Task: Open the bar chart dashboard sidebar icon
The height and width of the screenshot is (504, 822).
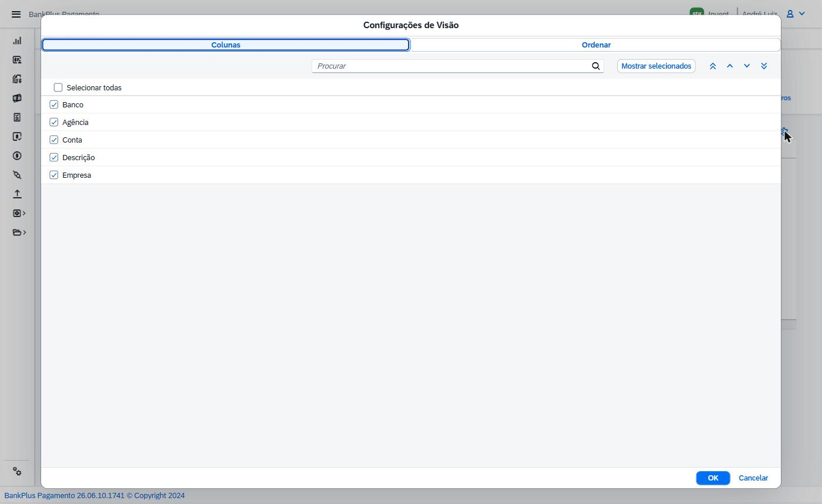Action: (x=17, y=40)
